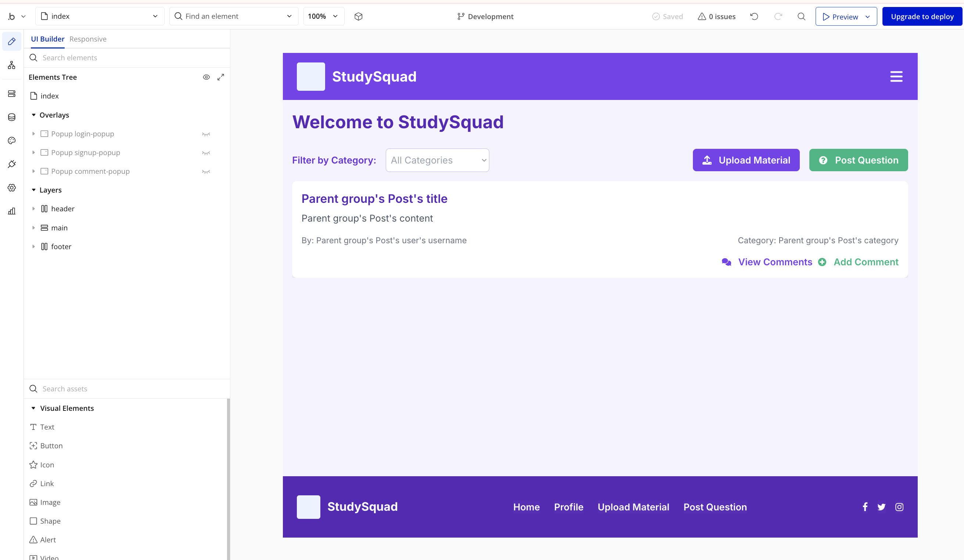Open the 100% zoom dropdown
This screenshot has width=964, height=560.
pos(323,17)
